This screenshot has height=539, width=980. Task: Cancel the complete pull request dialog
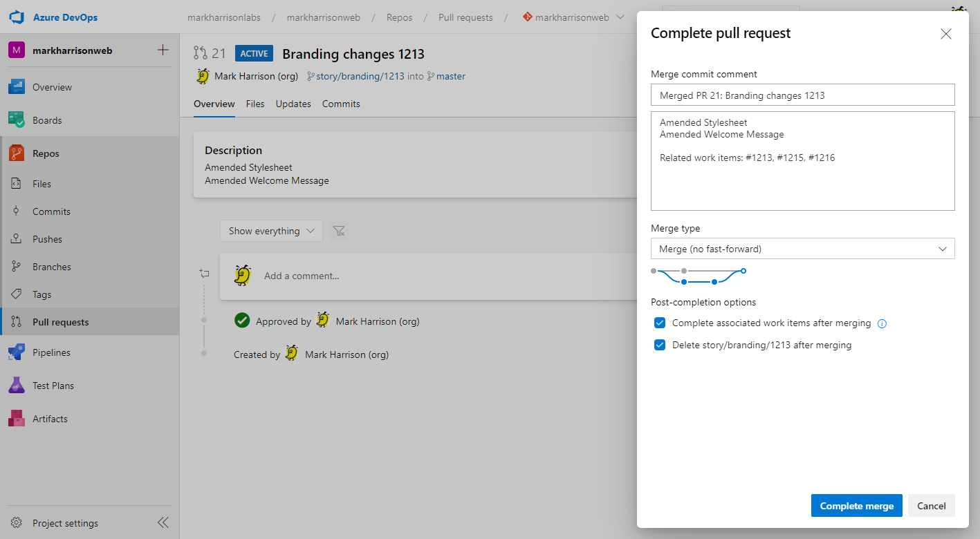931,506
